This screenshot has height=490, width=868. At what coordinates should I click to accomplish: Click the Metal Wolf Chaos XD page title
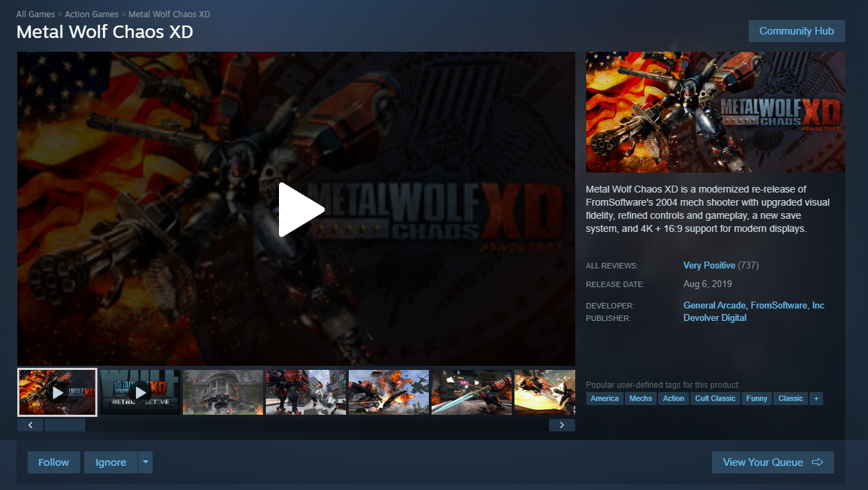click(x=105, y=32)
